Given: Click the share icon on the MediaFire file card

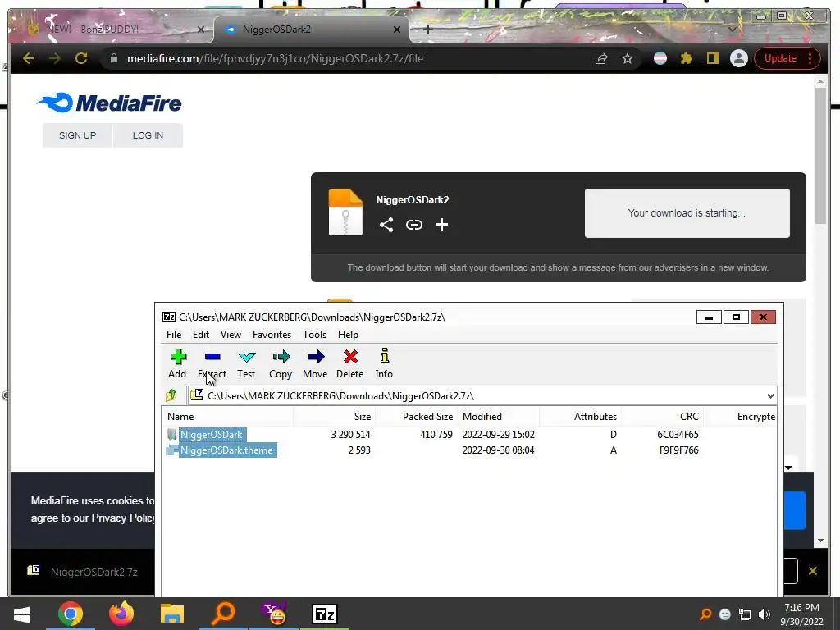Looking at the screenshot, I should point(386,225).
